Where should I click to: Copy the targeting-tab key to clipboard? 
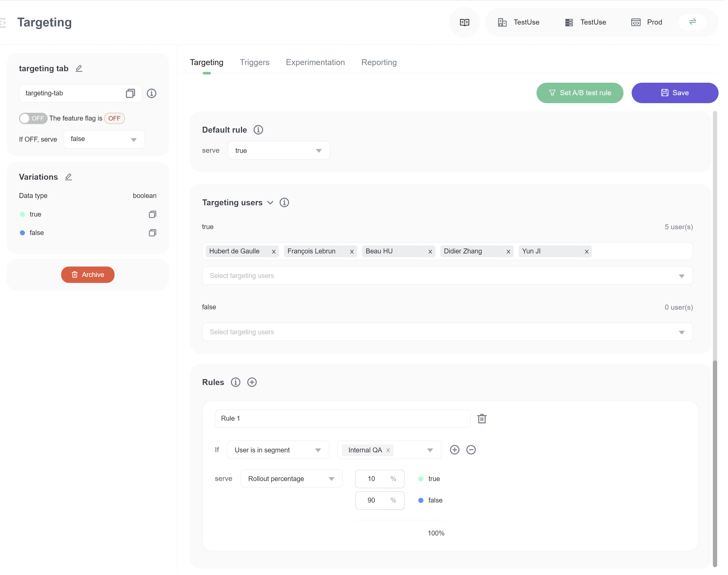[x=130, y=93]
